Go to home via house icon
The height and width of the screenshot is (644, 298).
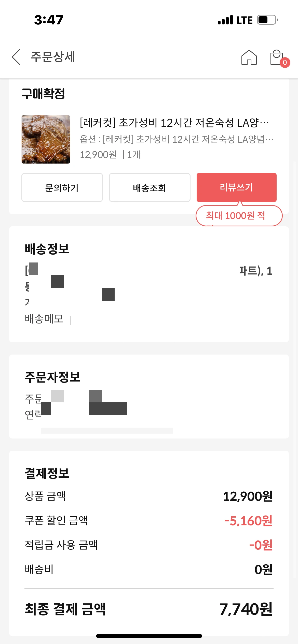click(249, 57)
